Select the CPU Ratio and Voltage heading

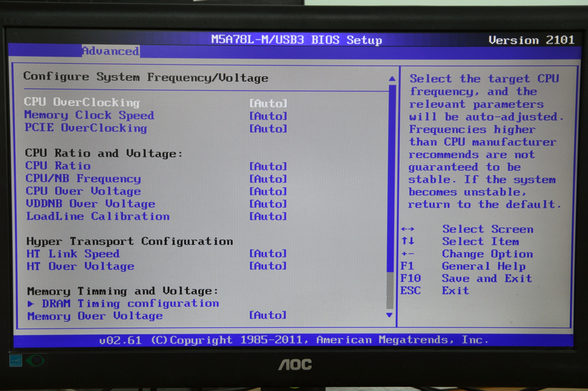pos(104,153)
